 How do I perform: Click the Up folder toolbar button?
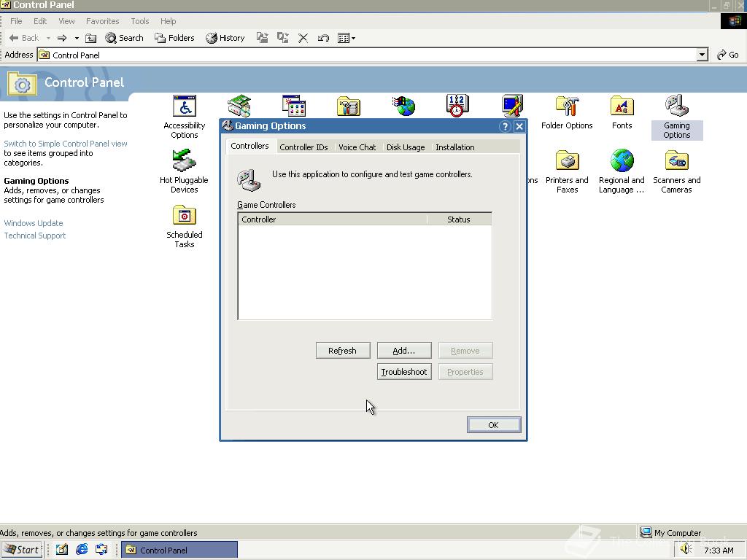pyautogui.click(x=91, y=38)
